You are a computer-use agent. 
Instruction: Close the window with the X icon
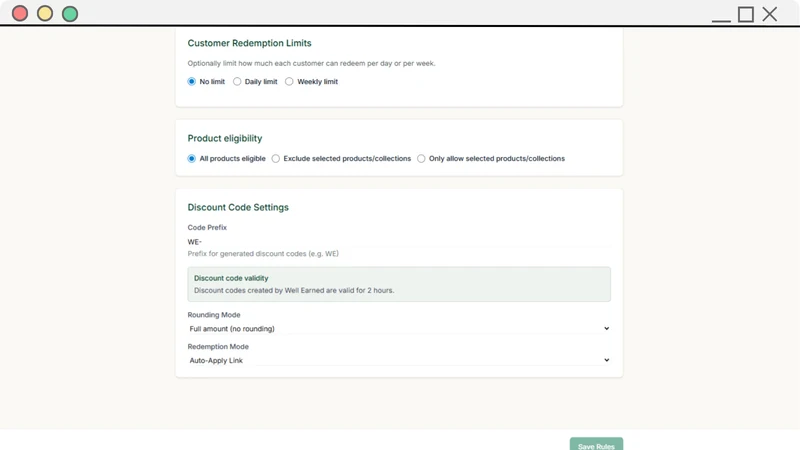770,14
